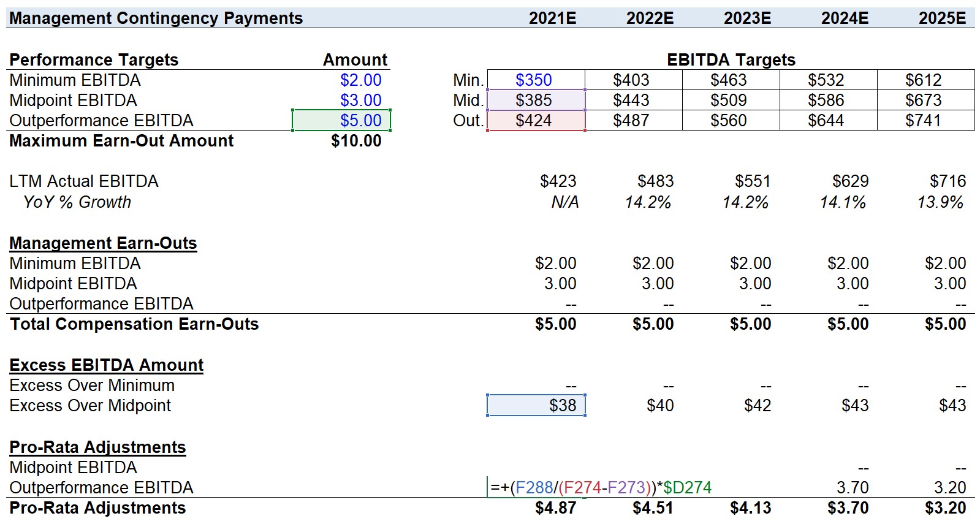Click LTM Actual EBITDA value $483
This screenshot has height=524, width=980.
(x=655, y=181)
